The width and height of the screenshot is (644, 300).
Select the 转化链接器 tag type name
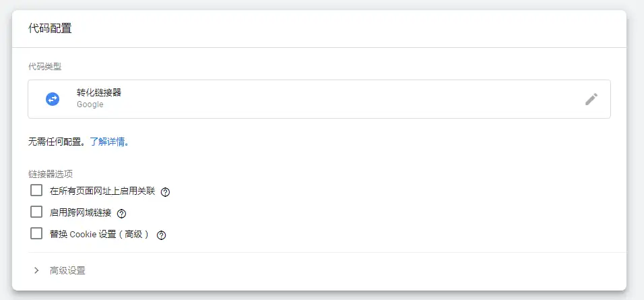click(x=99, y=93)
